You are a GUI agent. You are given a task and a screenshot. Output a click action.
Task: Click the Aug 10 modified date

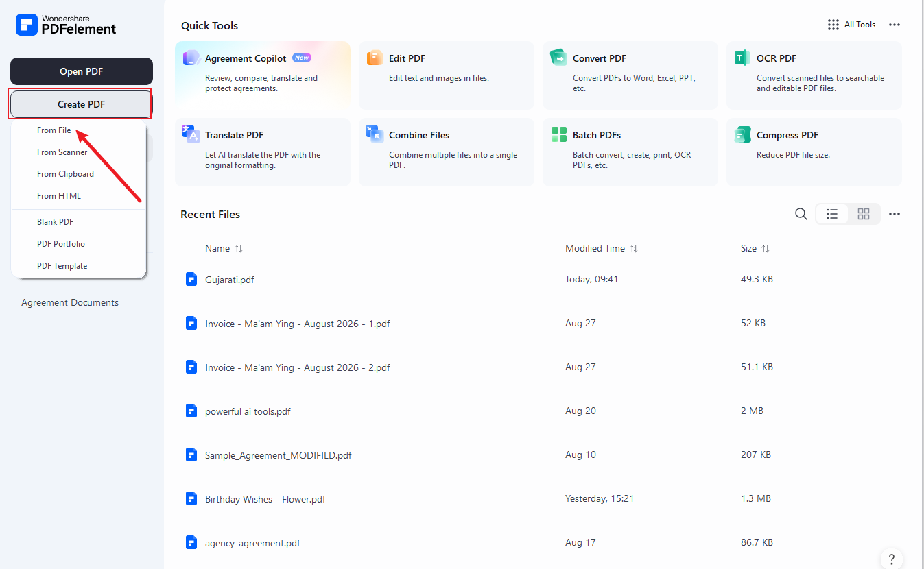pos(580,455)
